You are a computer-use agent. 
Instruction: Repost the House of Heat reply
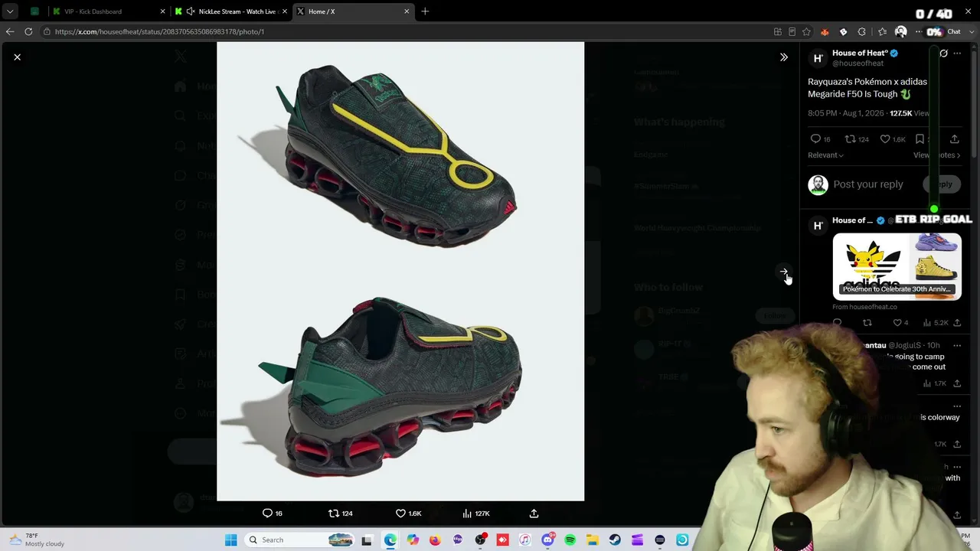point(867,323)
